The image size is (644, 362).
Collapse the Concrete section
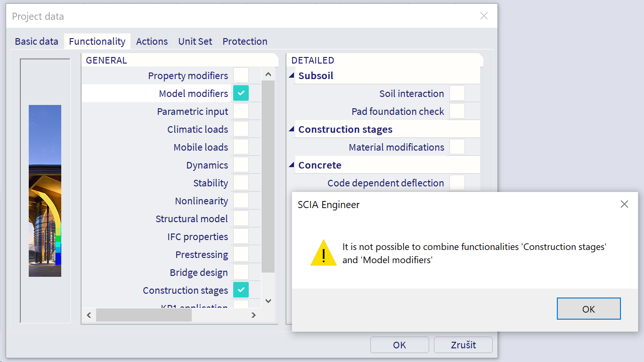[x=291, y=164]
